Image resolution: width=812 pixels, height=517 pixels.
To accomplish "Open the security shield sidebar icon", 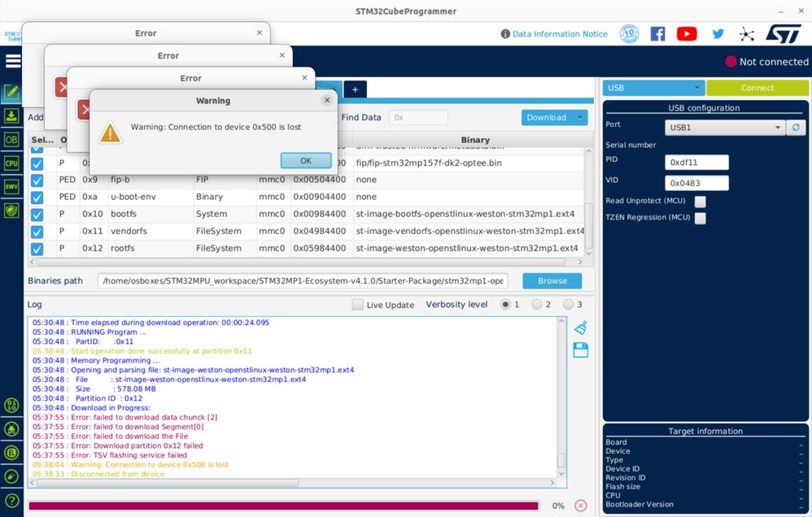I will (11, 211).
